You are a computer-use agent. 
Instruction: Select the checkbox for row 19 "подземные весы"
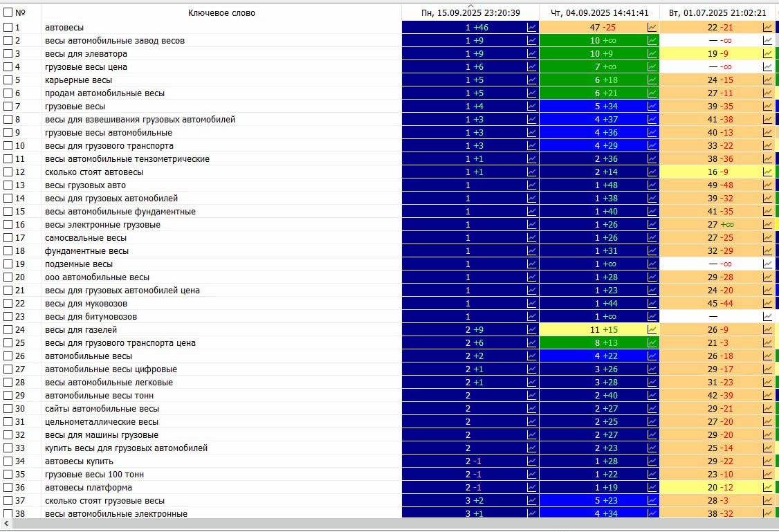point(8,264)
